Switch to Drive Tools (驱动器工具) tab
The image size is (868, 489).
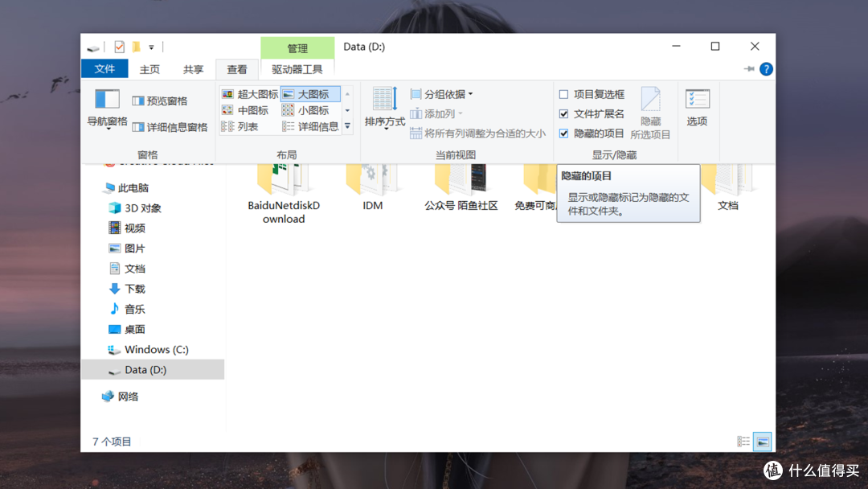click(297, 69)
